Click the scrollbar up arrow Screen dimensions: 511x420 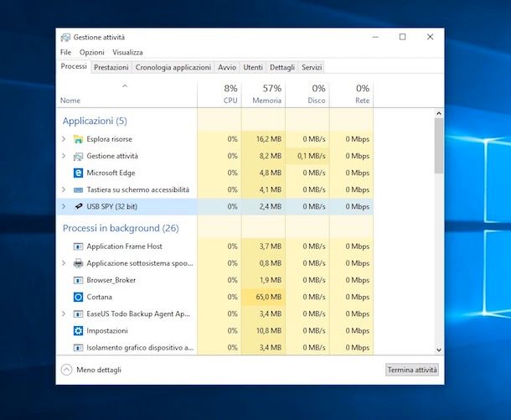click(439, 113)
